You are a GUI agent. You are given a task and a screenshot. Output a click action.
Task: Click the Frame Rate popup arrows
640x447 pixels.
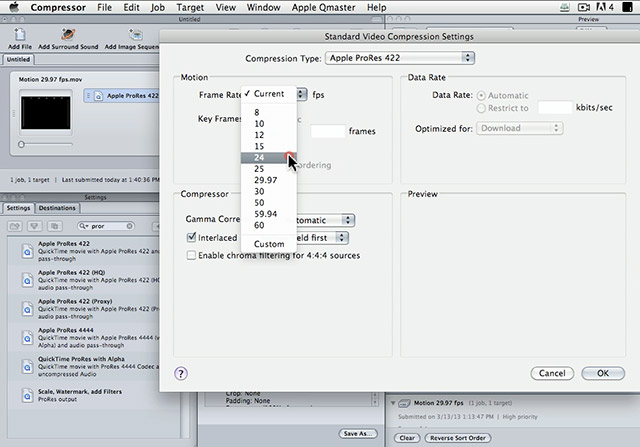coord(301,94)
